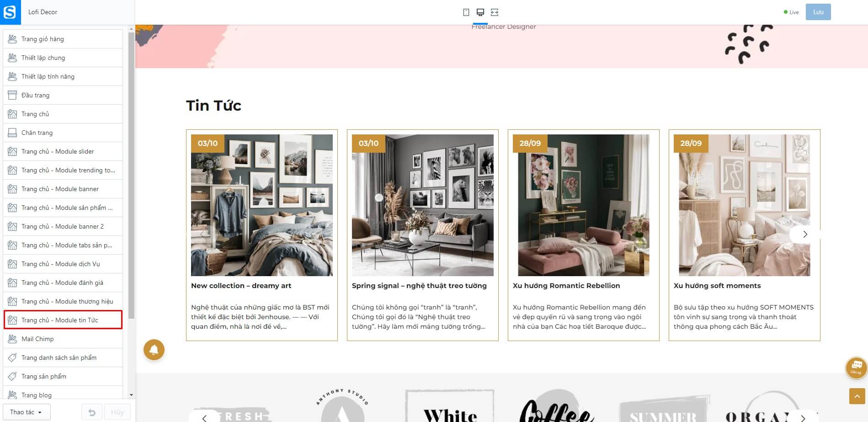
Task: Click the undo arrow button
Action: point(92,412)
